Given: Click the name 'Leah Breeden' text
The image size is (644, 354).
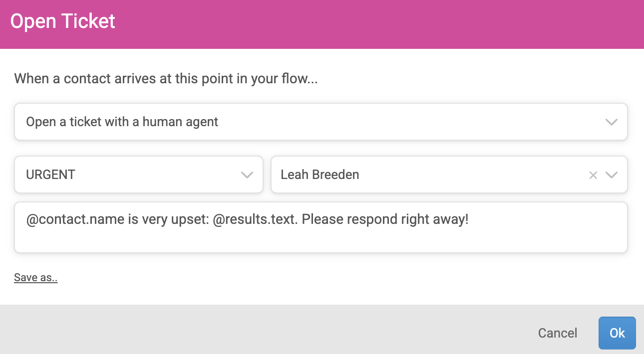Looking at the screenshot, I should tap(320, 175).
